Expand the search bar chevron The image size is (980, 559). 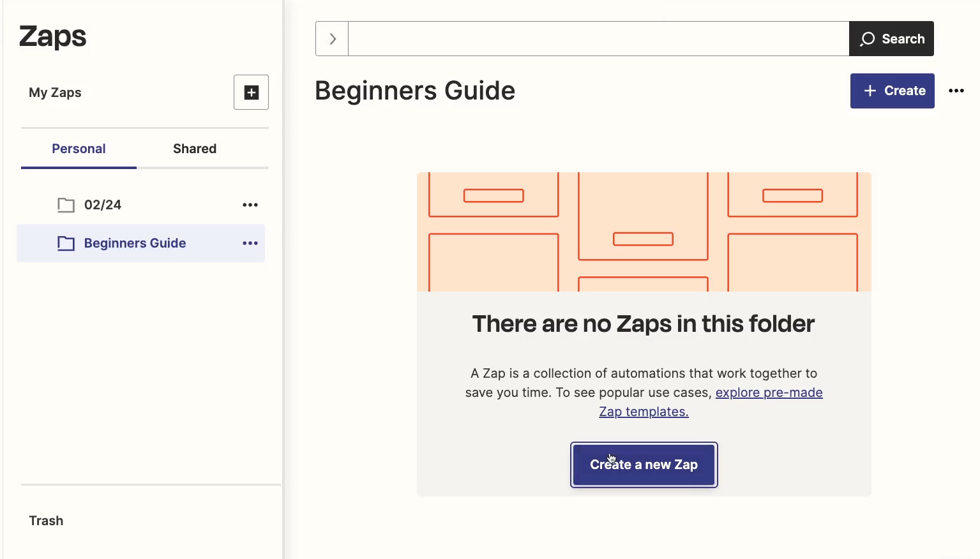(x=332, y=39)
